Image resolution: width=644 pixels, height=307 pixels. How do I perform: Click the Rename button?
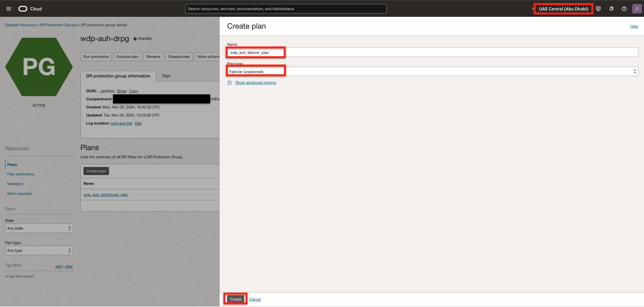(x=153, y=57)
